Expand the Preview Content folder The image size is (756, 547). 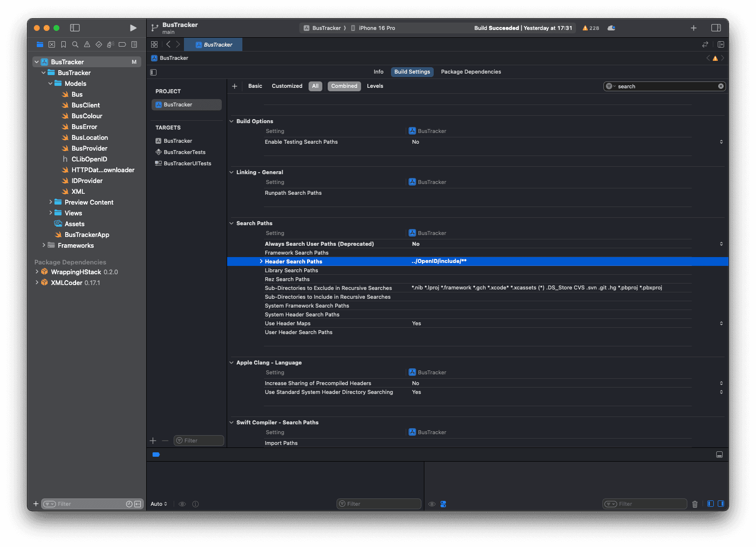pyautogui.click(x=51, y=202)
